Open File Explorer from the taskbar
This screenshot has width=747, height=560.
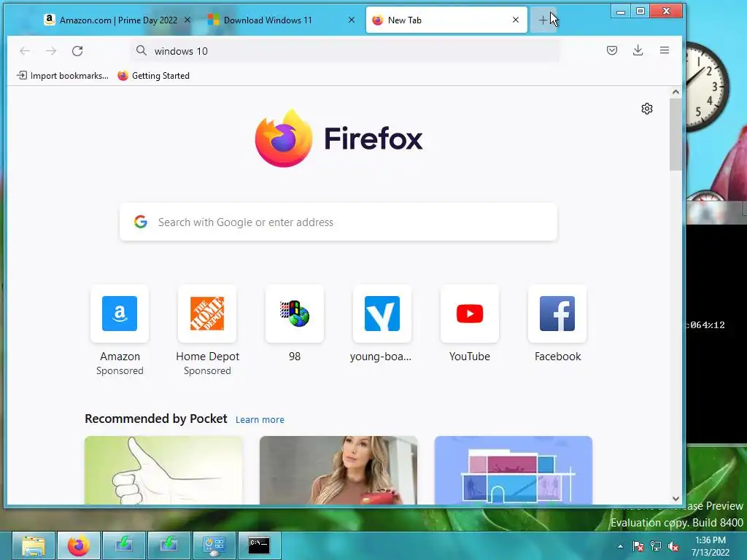coord(34,545)
